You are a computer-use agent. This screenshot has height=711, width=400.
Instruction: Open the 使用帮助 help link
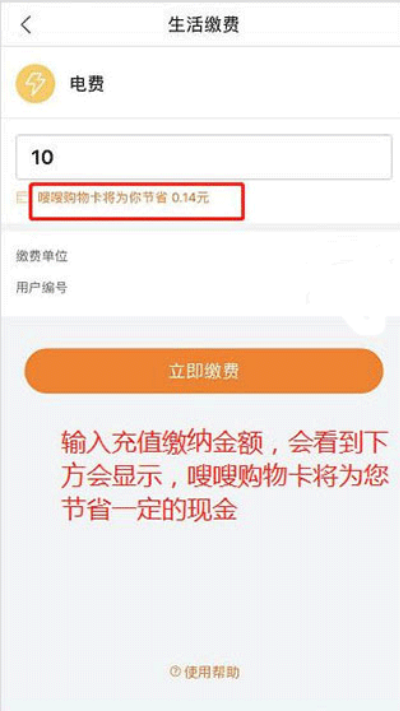click(x=212, y=672)
